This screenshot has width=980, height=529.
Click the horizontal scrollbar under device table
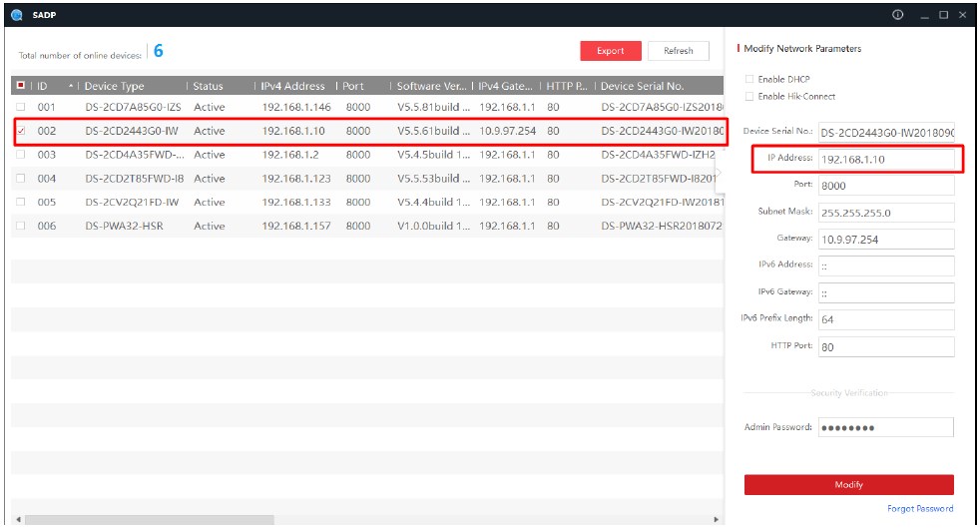(150, 520)
